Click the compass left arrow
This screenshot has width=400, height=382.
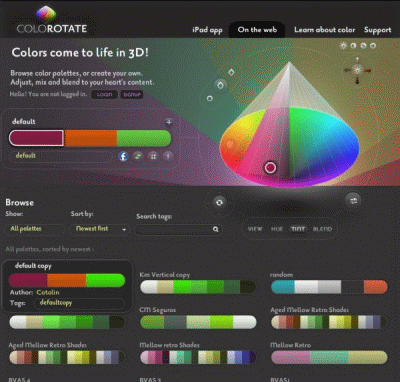pos(348,70)
